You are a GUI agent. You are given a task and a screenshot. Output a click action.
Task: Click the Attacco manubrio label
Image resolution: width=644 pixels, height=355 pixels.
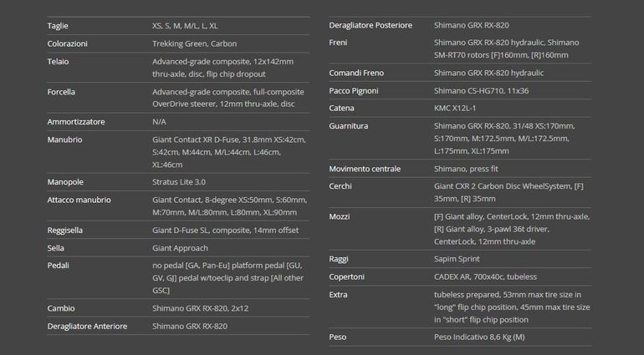pos(79,200)
